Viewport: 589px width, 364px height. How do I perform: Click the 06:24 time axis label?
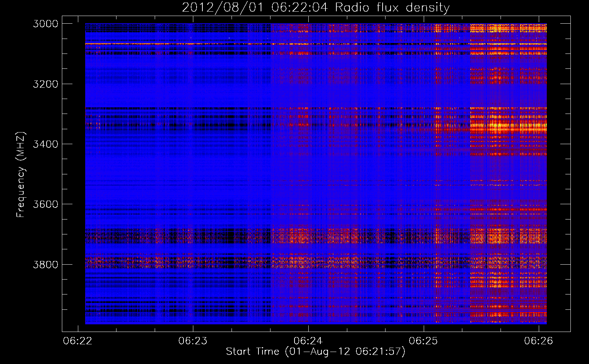point(308,341)
